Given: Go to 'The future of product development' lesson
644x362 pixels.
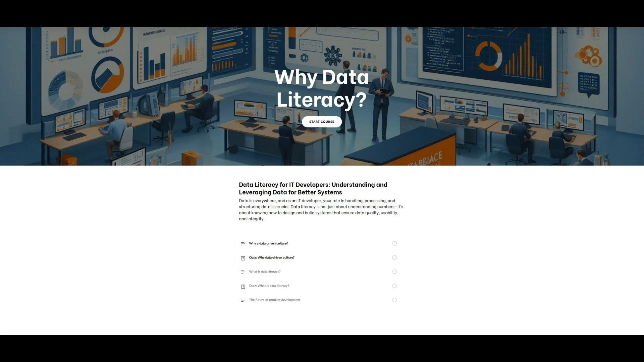Looking at the screenshot, I should tap(274, 300).
